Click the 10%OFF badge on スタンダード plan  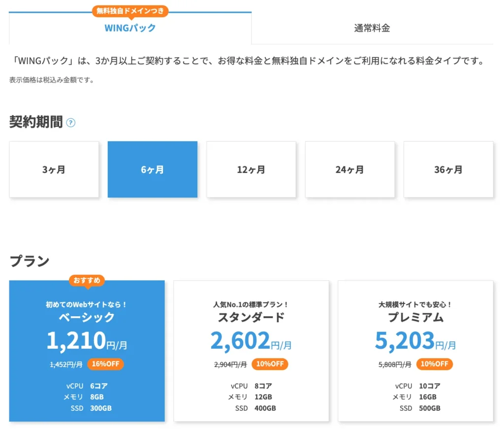coord(269,364)
